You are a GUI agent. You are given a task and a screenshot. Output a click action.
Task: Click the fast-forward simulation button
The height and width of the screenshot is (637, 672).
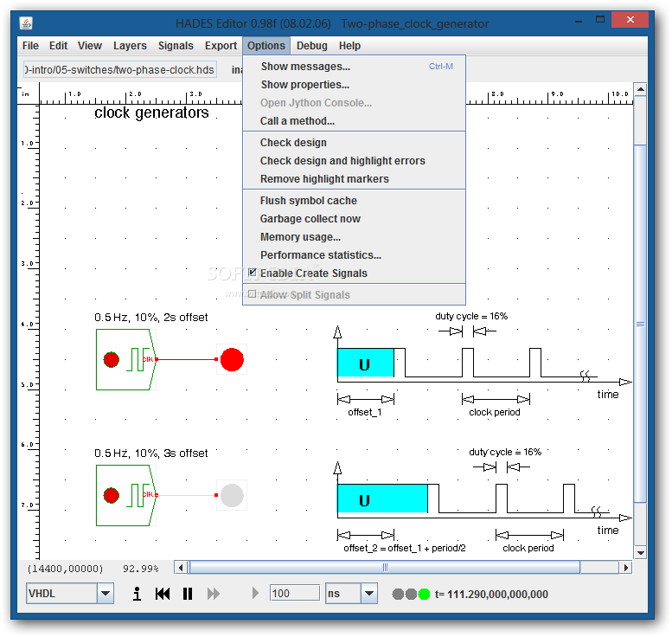[213, 594]
